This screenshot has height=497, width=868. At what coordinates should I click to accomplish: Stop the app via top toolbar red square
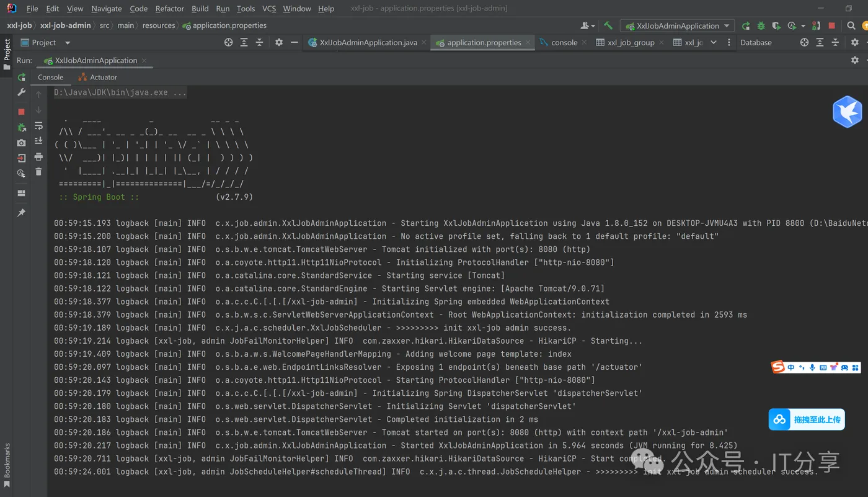[x=832, y=25]
